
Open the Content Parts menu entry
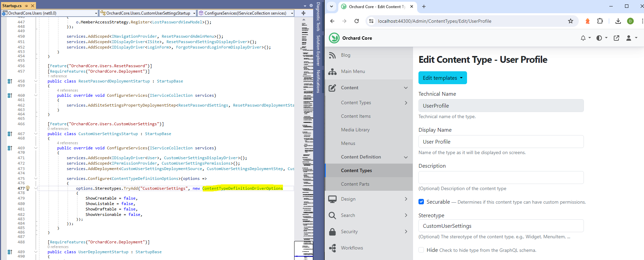tap(355, 184)
